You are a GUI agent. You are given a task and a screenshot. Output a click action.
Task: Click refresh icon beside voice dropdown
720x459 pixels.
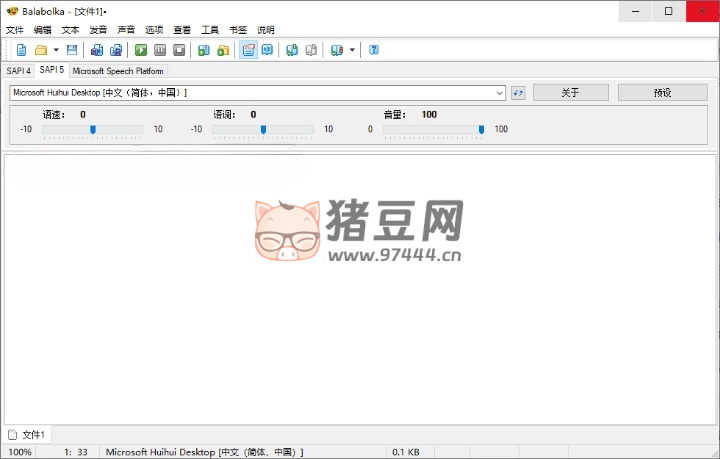pyautogui.click(x=518, y=93)
